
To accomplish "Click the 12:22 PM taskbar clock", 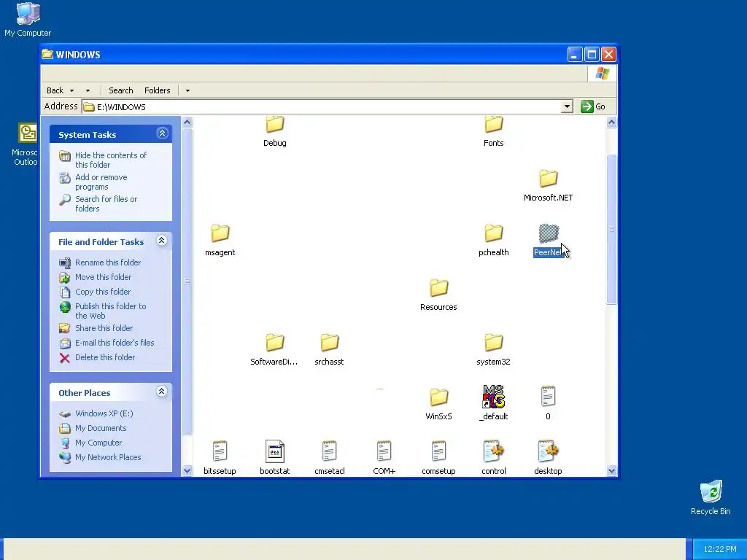I will pos(720,549).
